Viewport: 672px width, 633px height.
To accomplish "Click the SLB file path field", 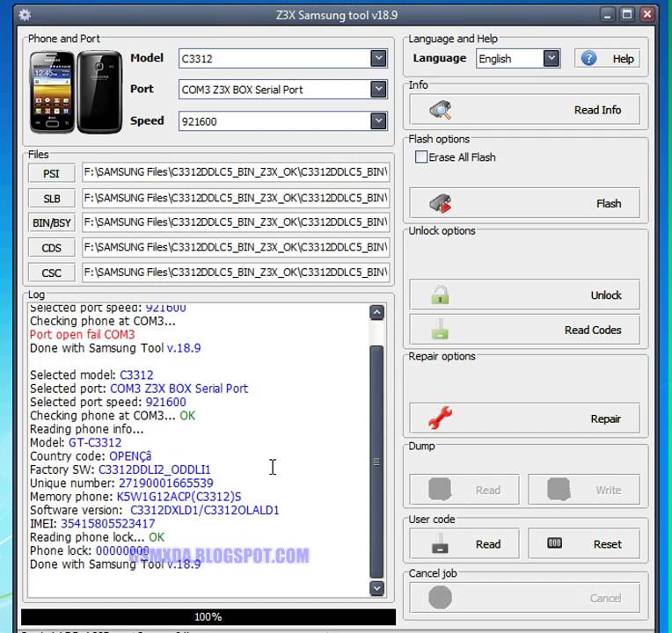I will [235, 198].
